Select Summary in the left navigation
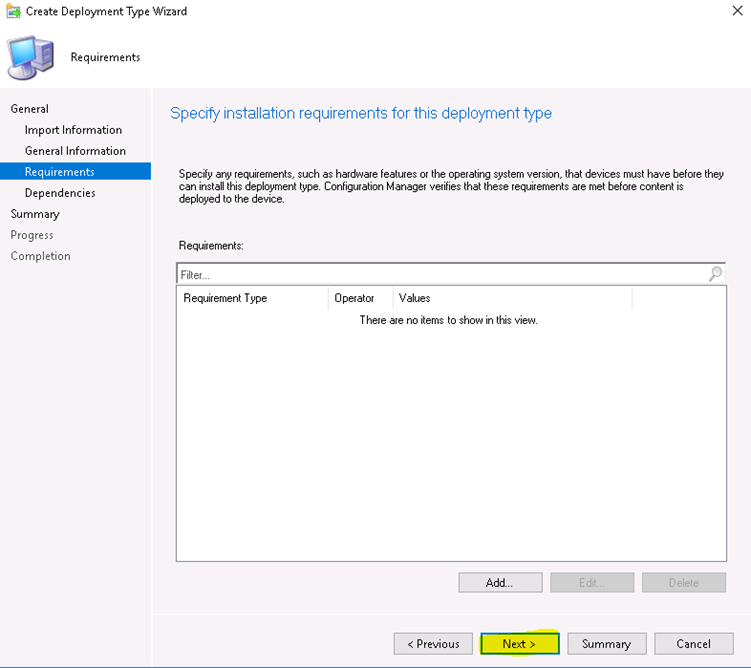Screen dimensions: 751x668 35,214
